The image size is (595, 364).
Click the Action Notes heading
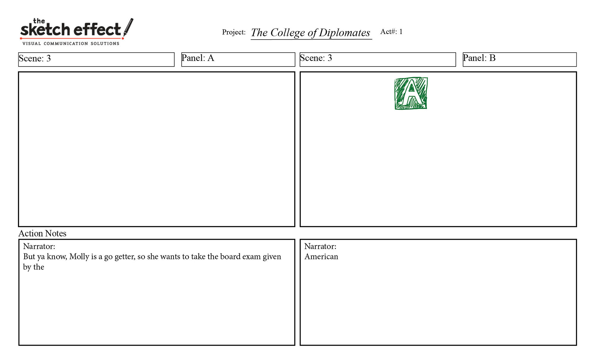42,233
